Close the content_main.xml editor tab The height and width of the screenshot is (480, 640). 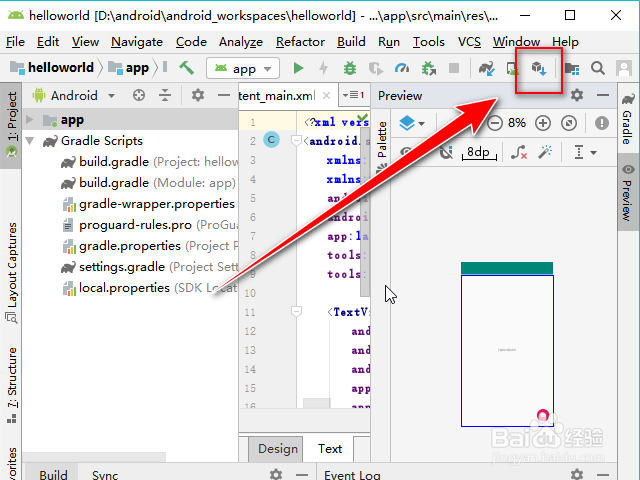326,96
